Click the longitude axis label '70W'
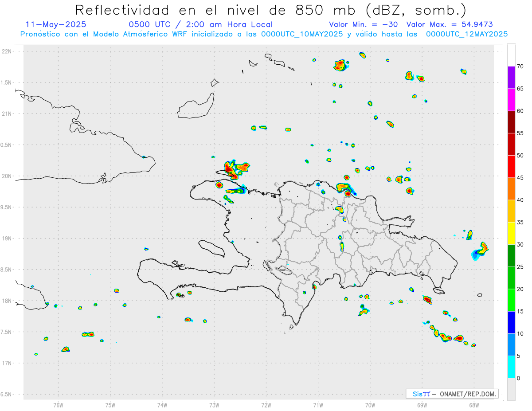The image size is (532, 411). tap(370, 405)
